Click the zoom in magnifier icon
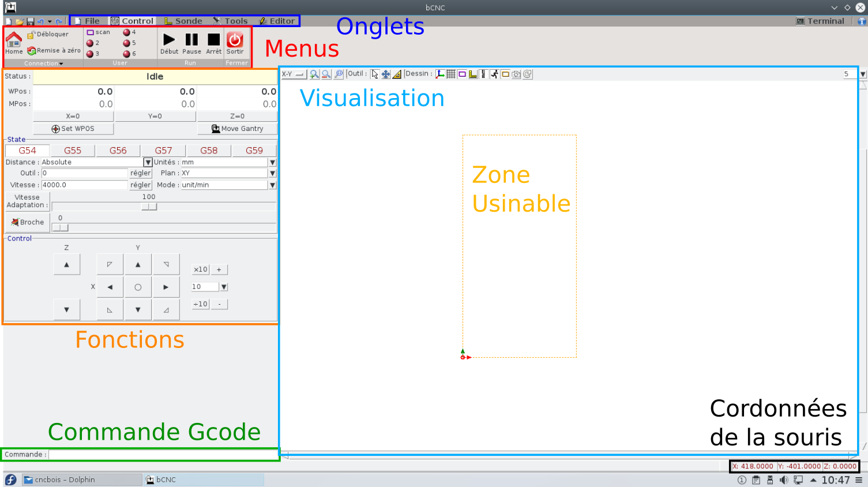Image resolution: width=868 pixels, height=487 pixels. pyautogui.click(x=314, y=74)
